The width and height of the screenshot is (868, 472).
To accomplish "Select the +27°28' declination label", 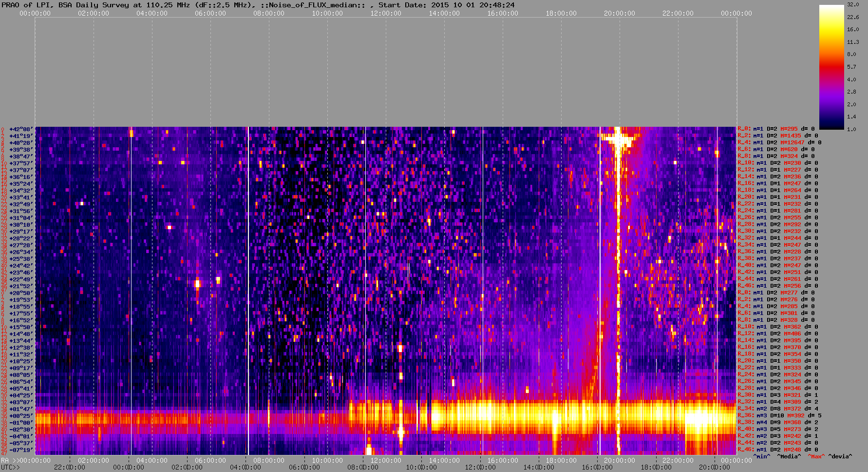I will 21,245.
